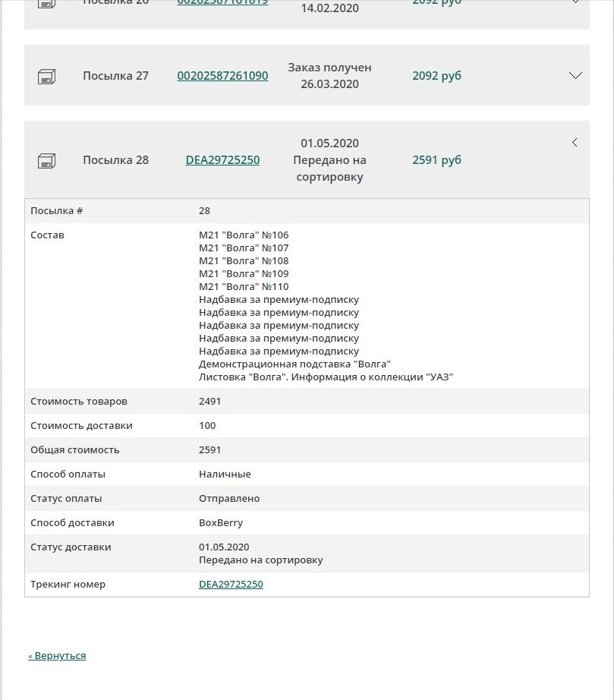
Task: Click the 2092 руб price of Посылка 27
Action: pyautogui.click(x=436, y=76)
